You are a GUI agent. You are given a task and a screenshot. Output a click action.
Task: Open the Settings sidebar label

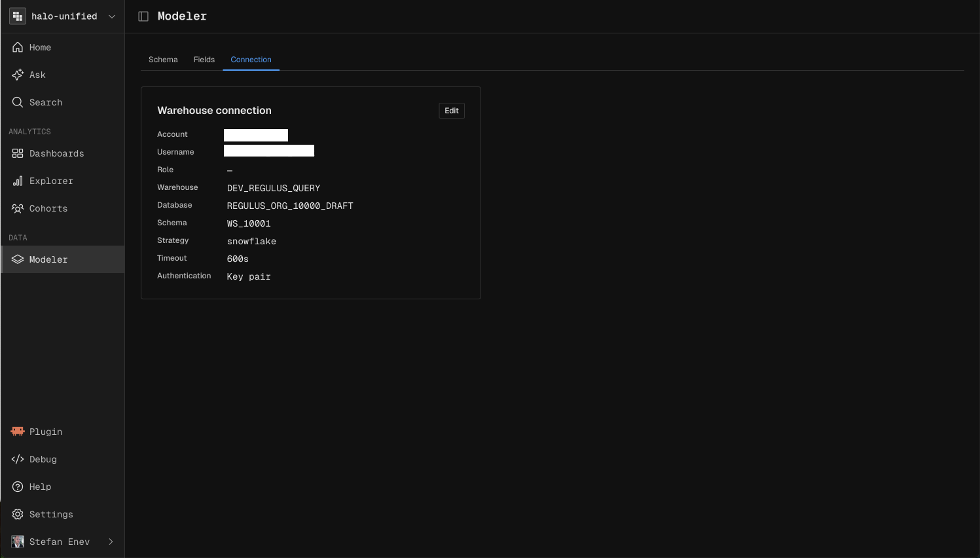51,514
